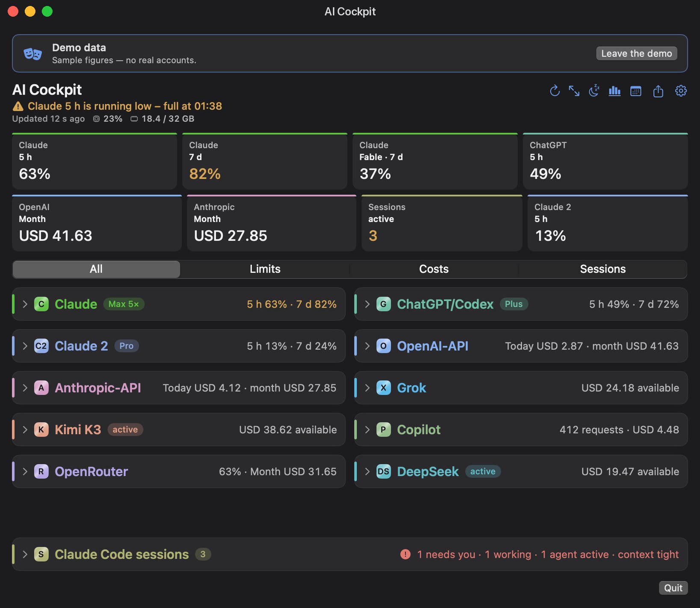
Task: Switch to the Sessions tab
Action: tap(603, 269)
